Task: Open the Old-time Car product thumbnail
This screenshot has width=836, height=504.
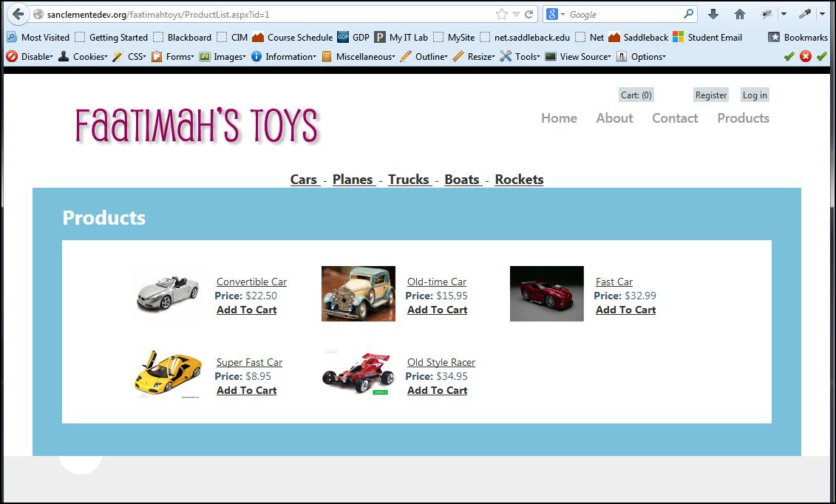Action: click(358, 294)
